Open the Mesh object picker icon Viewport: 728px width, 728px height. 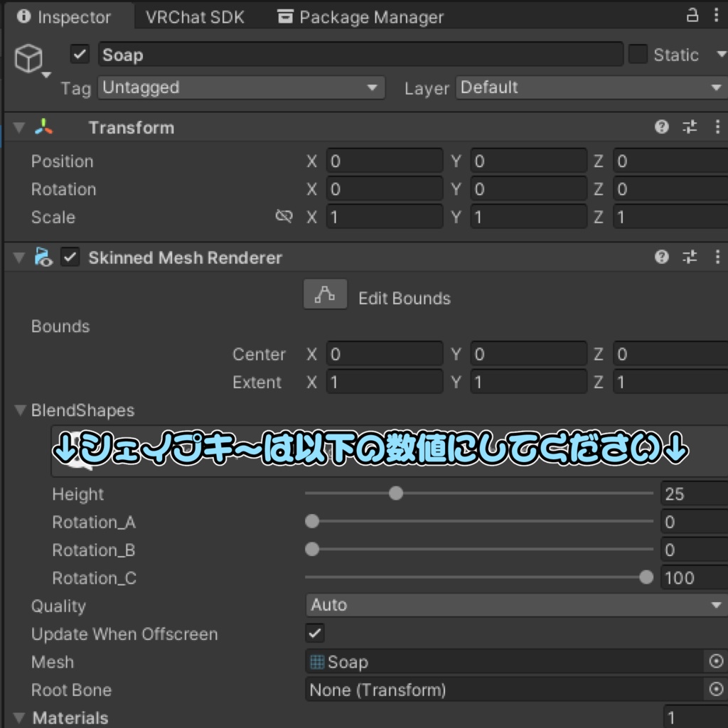(717, 660)
